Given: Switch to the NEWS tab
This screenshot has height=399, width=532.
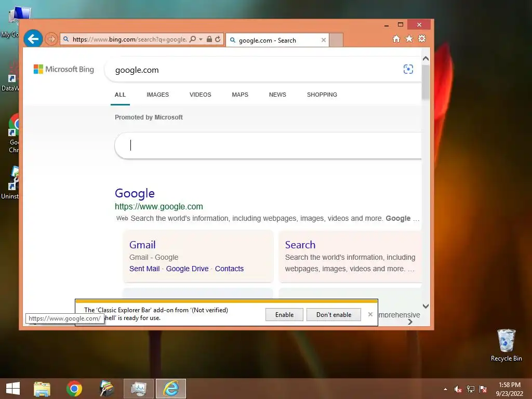Looking at the screenshot, I should [x=277, y=95].
